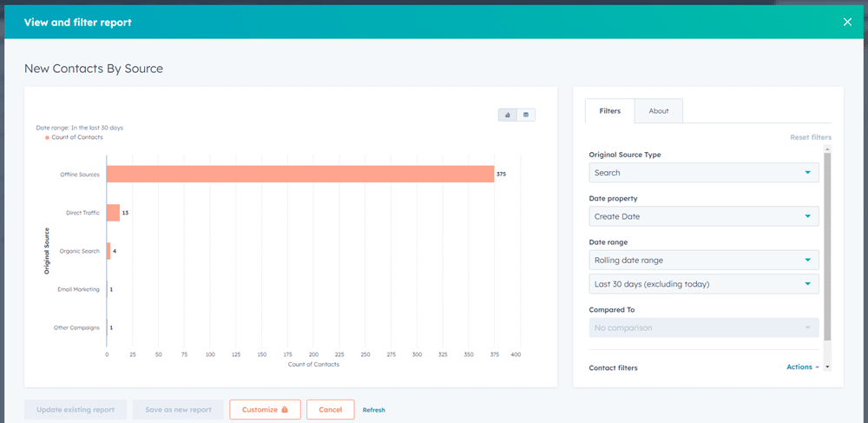Click the Offline Sources axis label
Image resolution: width=868 pixels, height=423 pixels.
pyautogui.click(x=80, y=175)
